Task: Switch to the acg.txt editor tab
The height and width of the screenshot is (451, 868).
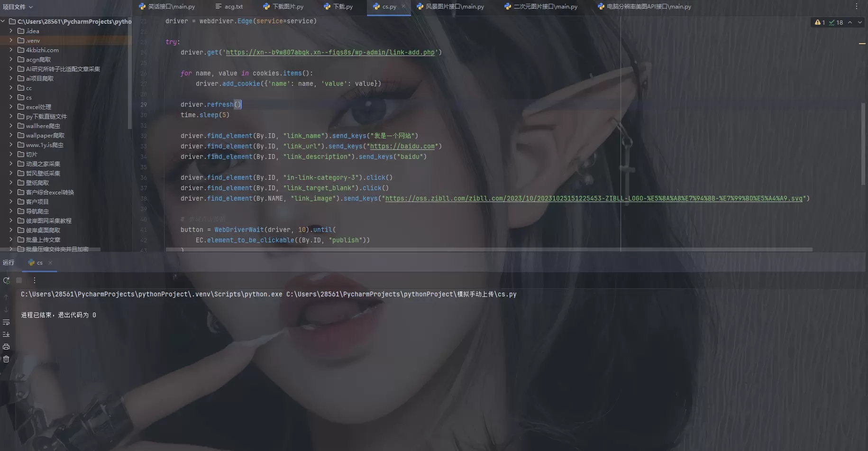Action: 229,7
